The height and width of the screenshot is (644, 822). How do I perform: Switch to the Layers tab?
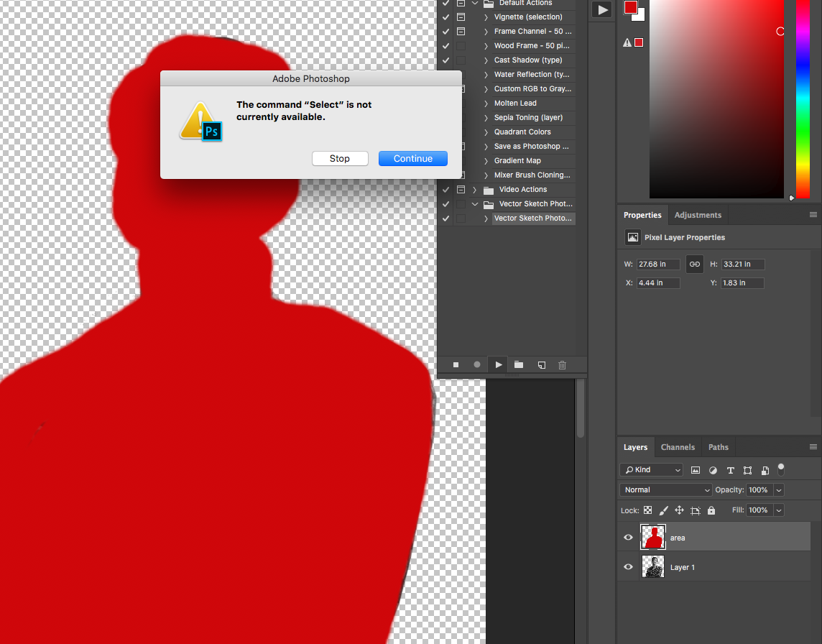635,447
